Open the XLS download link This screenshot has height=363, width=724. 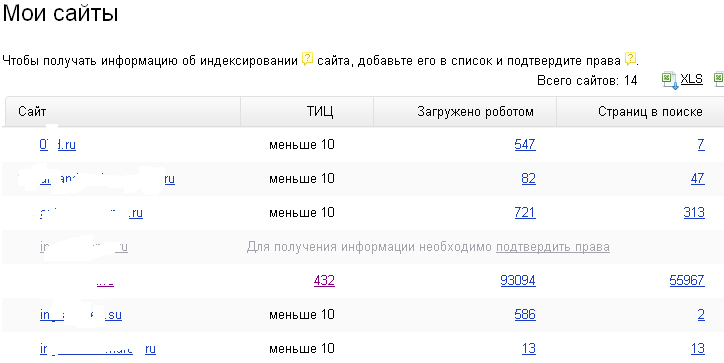click(x=691, y=79)
